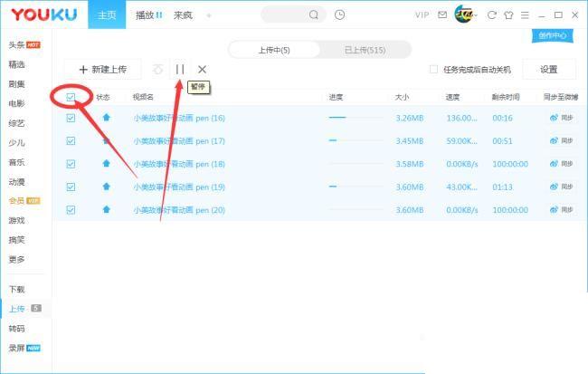The image size is (588, 374).
Task: Click Weibo sync icon for pen (16)
Action: coord(555,118)
